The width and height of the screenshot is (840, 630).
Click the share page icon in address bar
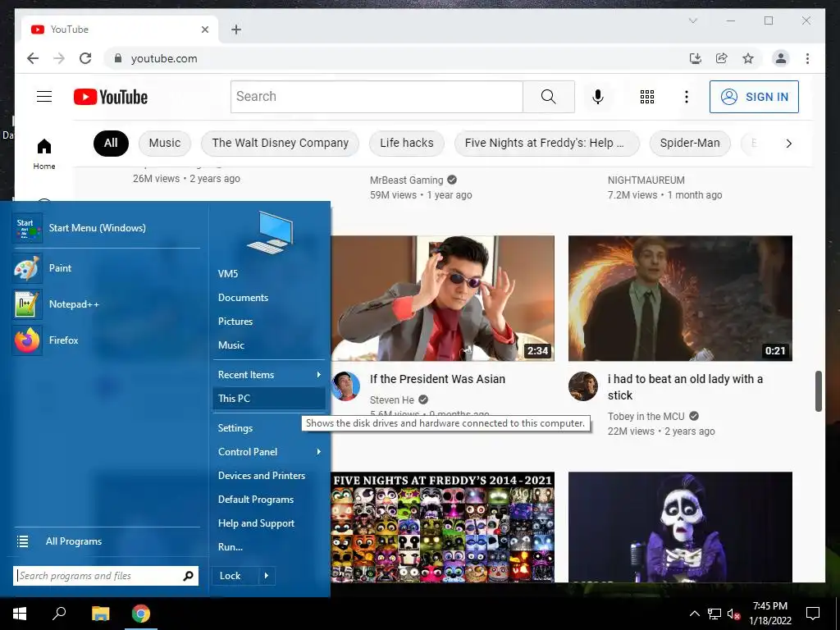pyautogui.click(x=722, y=58)
